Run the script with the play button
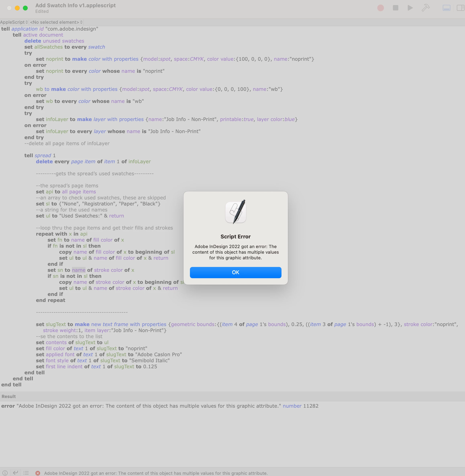The image size is (465, 476). pos(410,8)
